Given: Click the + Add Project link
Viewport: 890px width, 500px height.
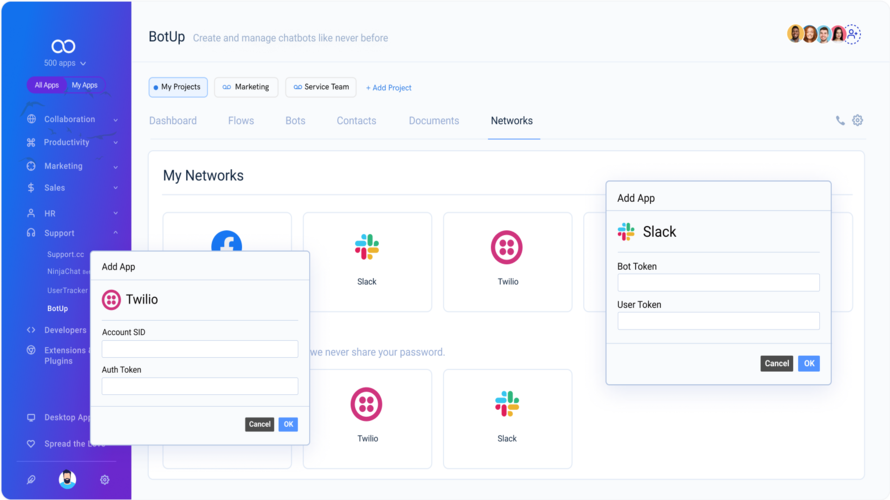Looking at the screenshot, I should (x=389, y=88).
